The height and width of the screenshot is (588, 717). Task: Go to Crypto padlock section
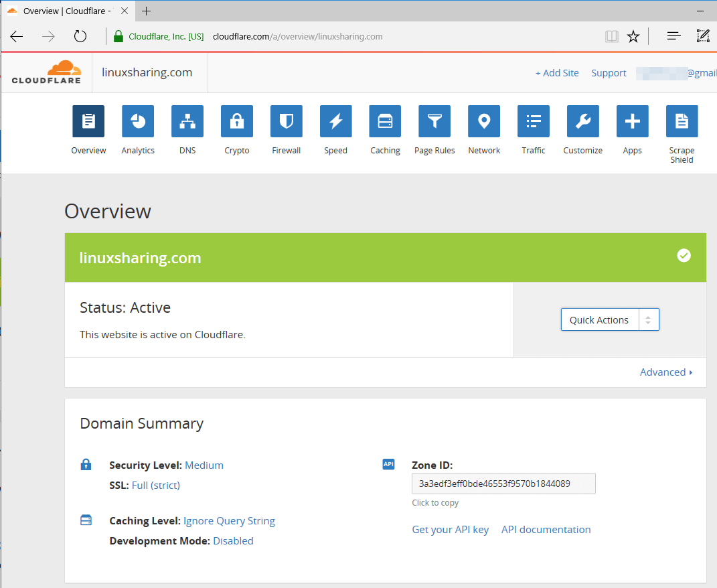tap(237, 121)
